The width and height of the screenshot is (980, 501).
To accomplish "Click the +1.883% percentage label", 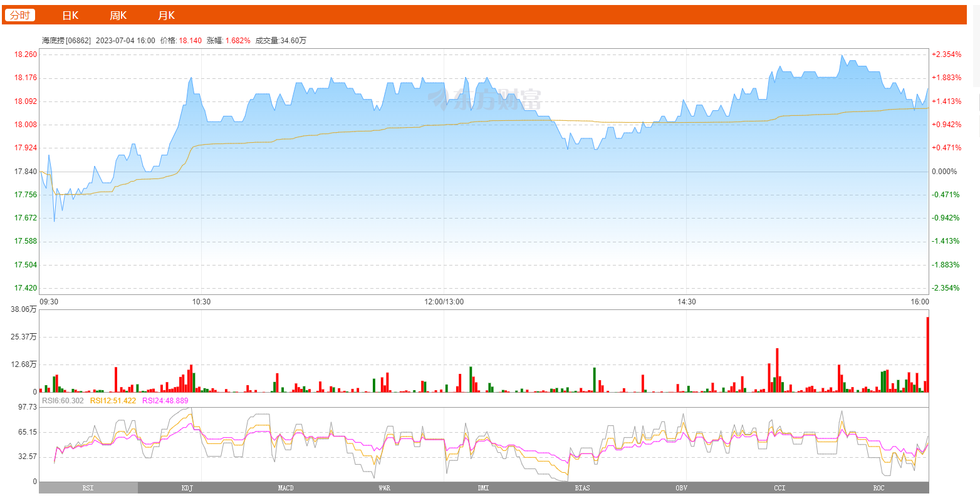I will 946,78.
